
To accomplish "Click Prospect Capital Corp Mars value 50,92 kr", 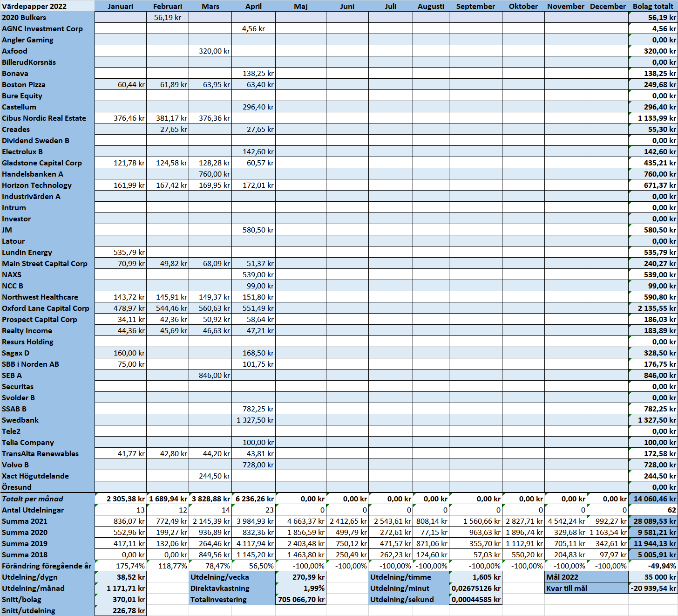I will pyautogui.click(x=210, y=319).
